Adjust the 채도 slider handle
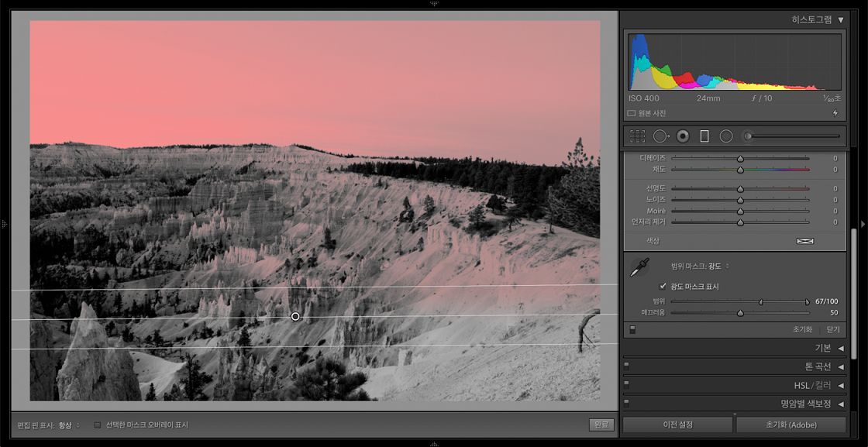The width and height of the screenshot is (868, 447). click(x=740, y=170)
